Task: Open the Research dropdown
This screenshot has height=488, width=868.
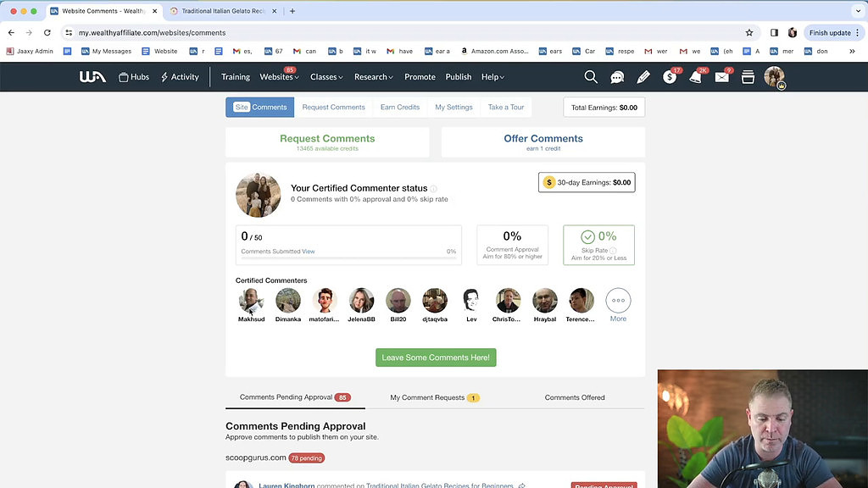Action: 373,76
